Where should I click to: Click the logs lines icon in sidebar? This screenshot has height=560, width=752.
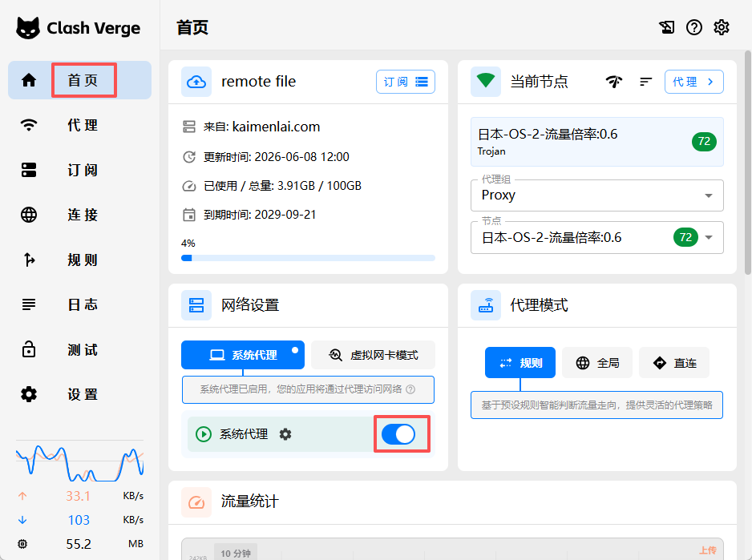pos(29,304)
